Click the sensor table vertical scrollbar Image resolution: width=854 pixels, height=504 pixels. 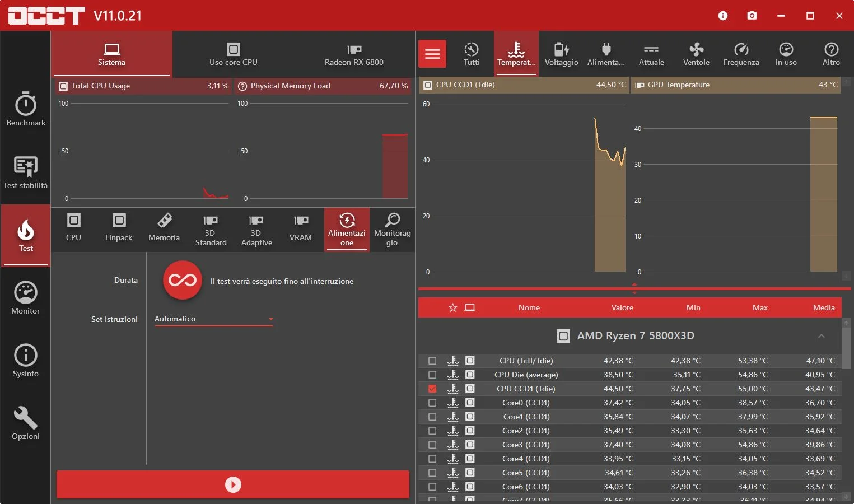[x=846, y=347]
